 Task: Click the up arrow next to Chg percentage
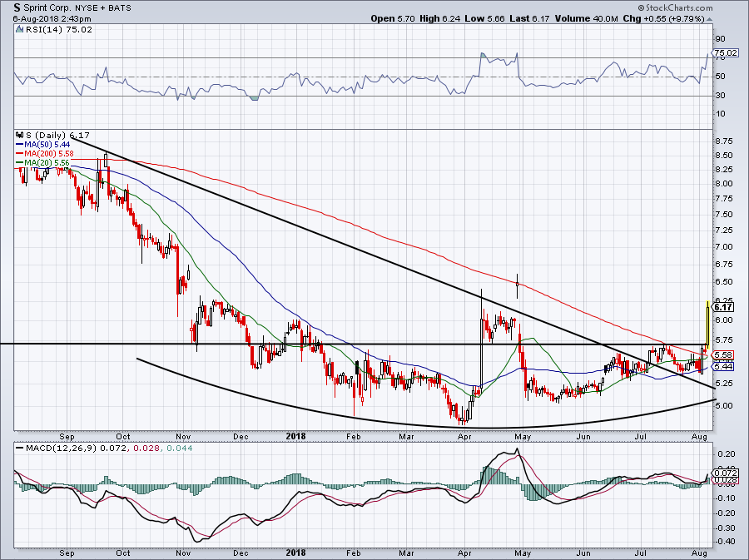[x=709, y=20]
